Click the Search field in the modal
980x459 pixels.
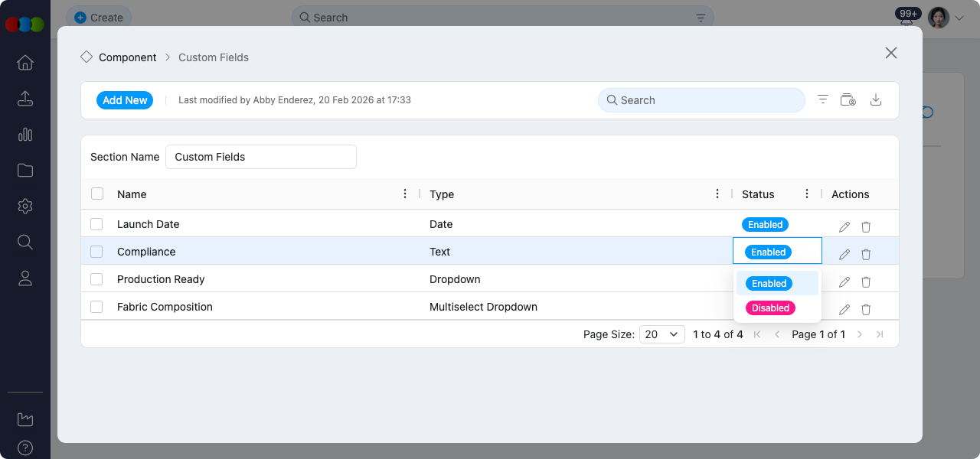pos(701,100)
